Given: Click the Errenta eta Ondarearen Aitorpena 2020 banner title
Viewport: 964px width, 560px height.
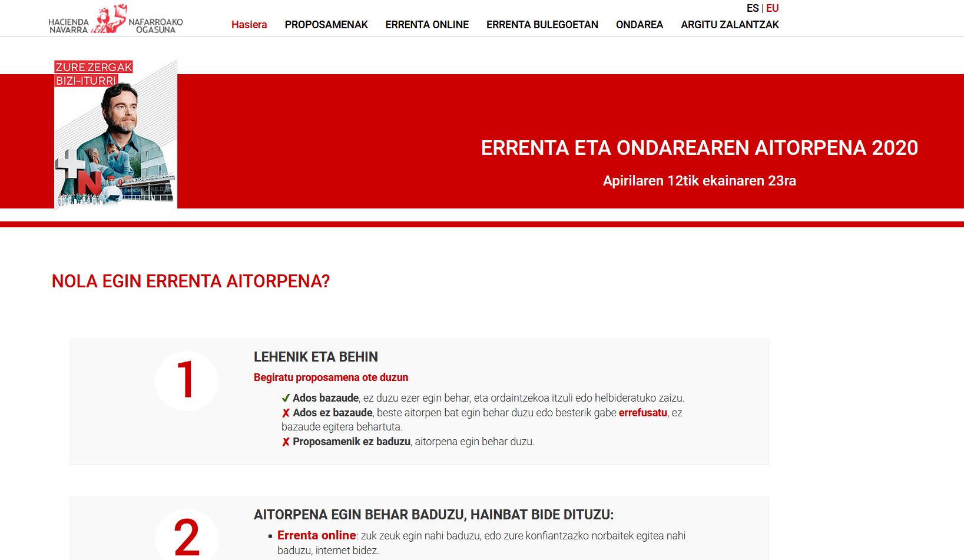Looking at the screenshot, I should click(699, 148).
